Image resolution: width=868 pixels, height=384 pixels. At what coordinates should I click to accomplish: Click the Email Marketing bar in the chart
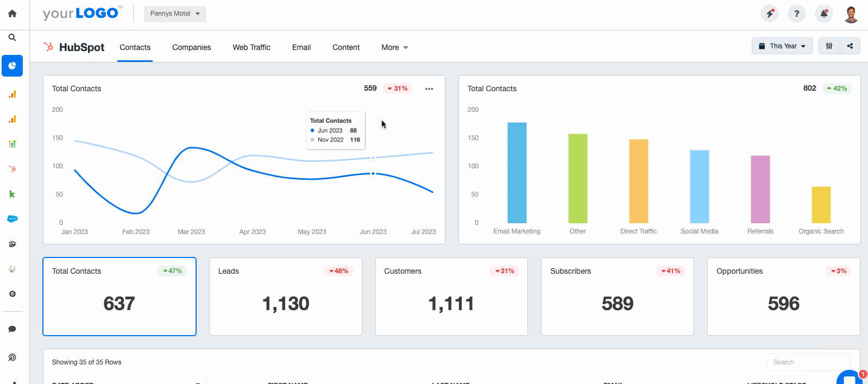pos(517,173)
